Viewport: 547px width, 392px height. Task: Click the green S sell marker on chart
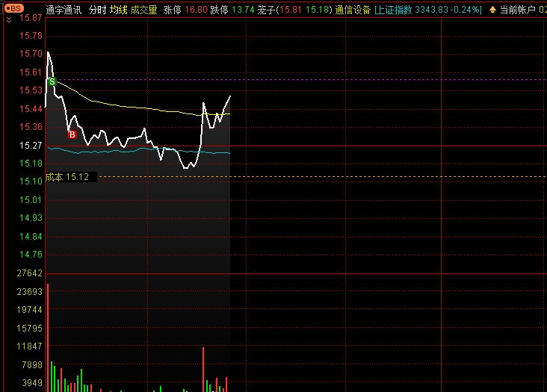pyautogui.click(x=52, y=81)
